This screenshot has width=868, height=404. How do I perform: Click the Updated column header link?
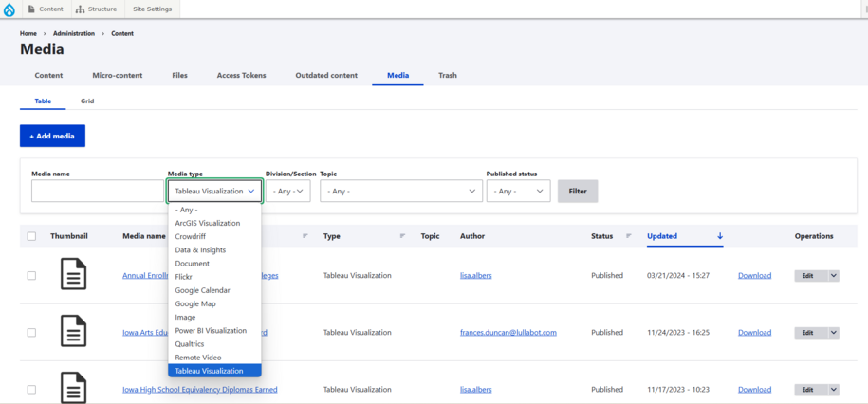(662, 236)
